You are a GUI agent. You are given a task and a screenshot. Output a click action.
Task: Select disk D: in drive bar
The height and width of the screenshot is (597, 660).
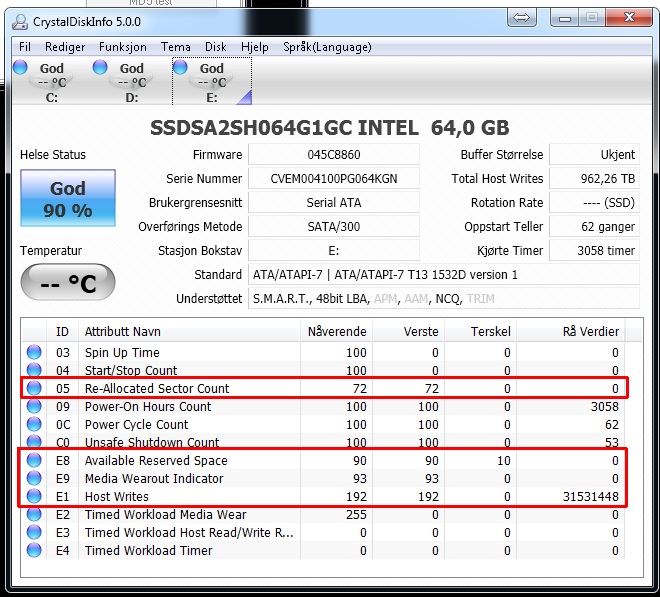pos(131,82)
